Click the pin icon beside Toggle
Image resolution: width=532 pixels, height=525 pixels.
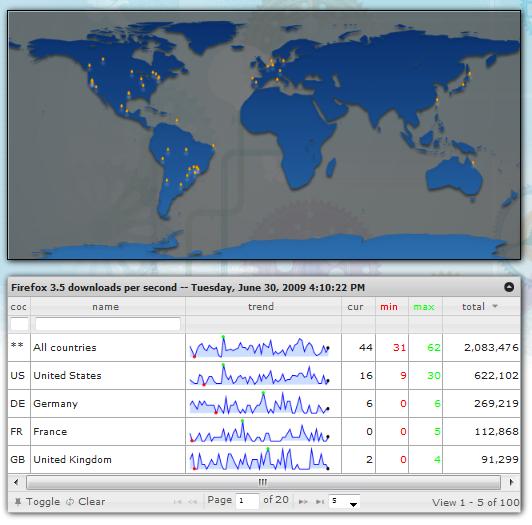pos(18,502)
